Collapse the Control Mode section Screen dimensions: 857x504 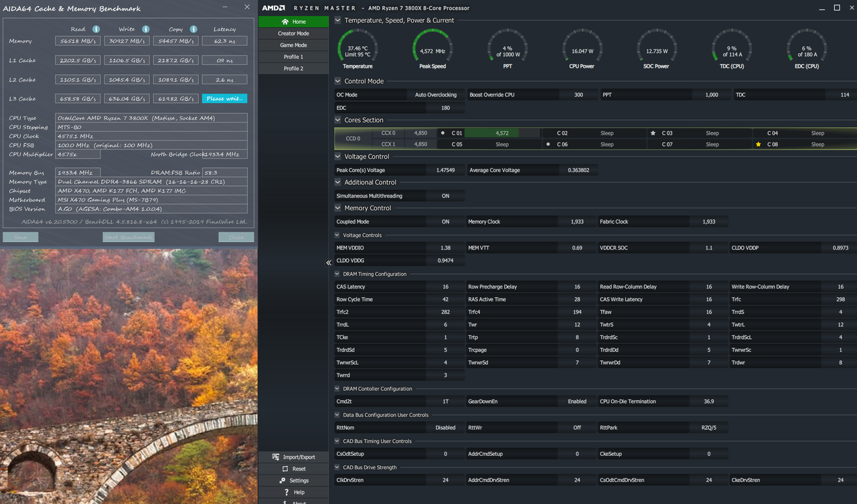[x=338, y=81]
